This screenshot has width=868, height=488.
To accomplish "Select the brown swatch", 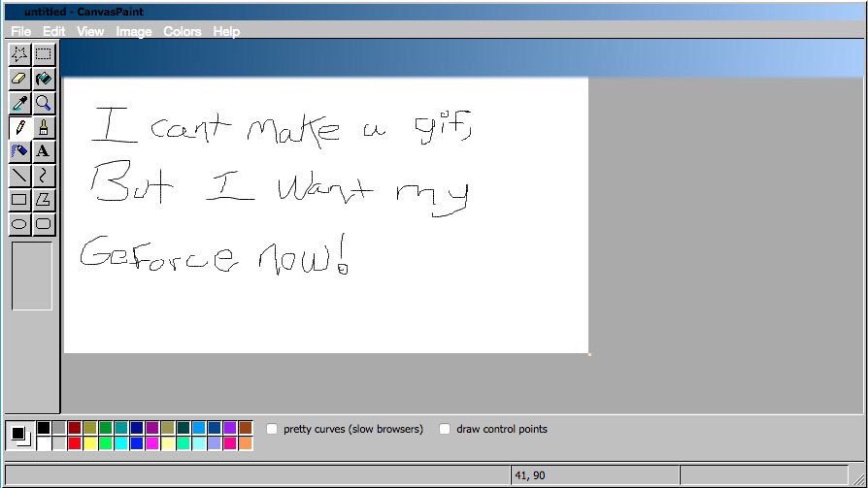I will coord(246,428).
